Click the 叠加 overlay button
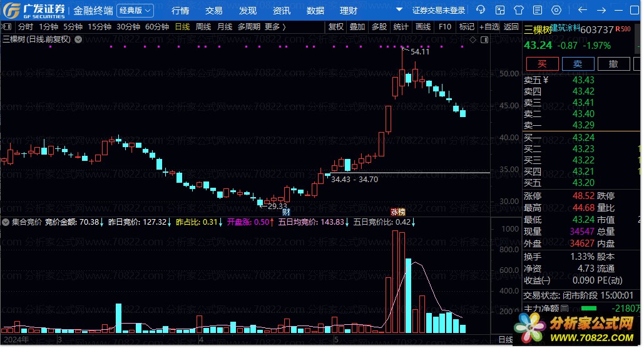 (357, 27)
